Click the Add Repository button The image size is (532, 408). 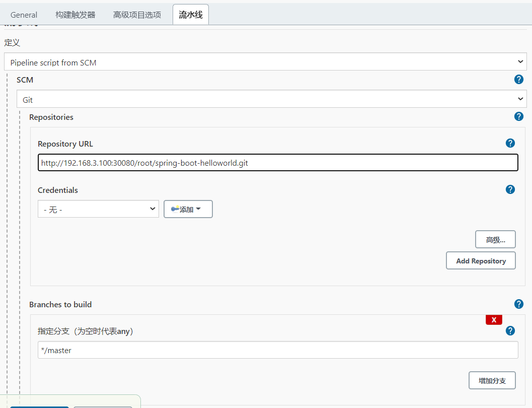[x=481, y=261]
